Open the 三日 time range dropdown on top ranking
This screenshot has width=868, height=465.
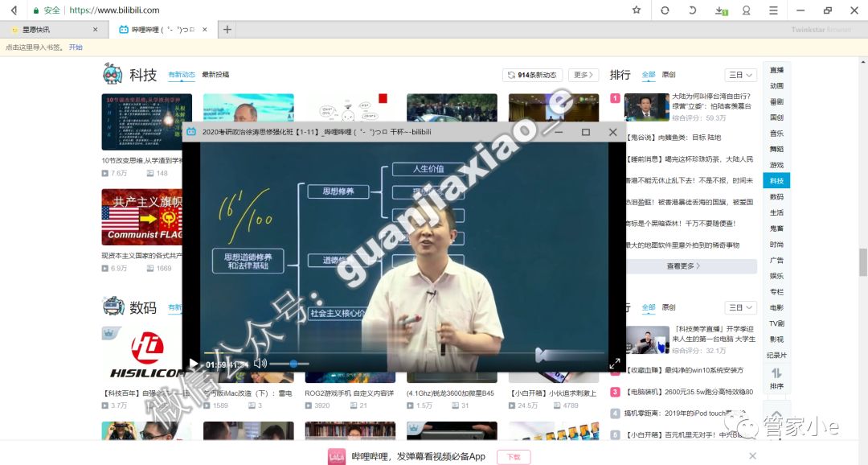click(739, 74)
